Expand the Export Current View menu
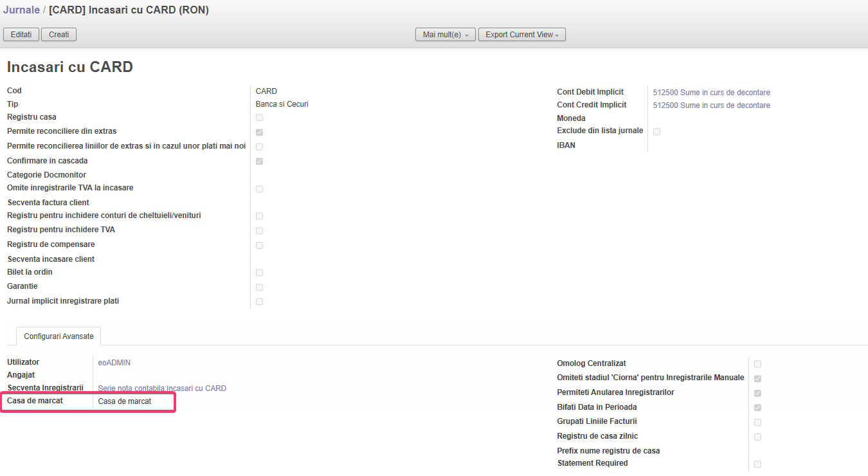The width and height of the screenshot is (868, 476). click(521, 35)
